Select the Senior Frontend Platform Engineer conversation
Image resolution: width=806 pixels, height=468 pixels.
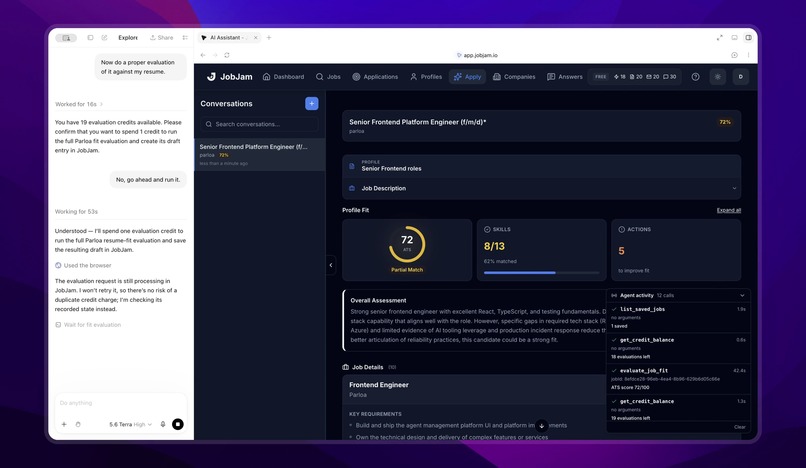[x=260, y=154]
